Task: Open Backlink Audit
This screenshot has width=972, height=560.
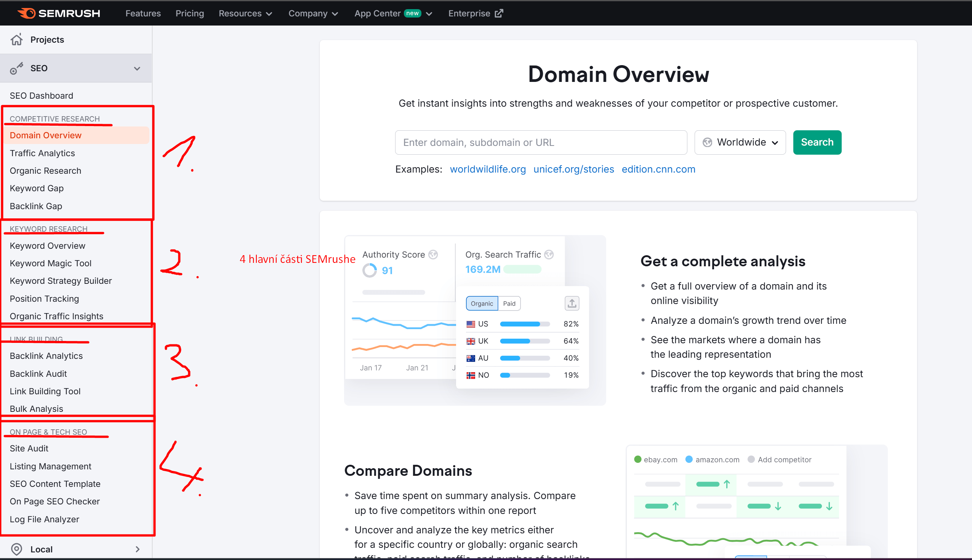Action: [x=38, y=374]
